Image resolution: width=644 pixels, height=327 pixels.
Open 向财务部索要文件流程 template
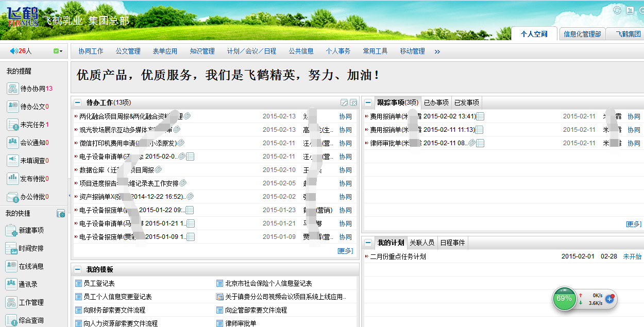click(114, 310)
